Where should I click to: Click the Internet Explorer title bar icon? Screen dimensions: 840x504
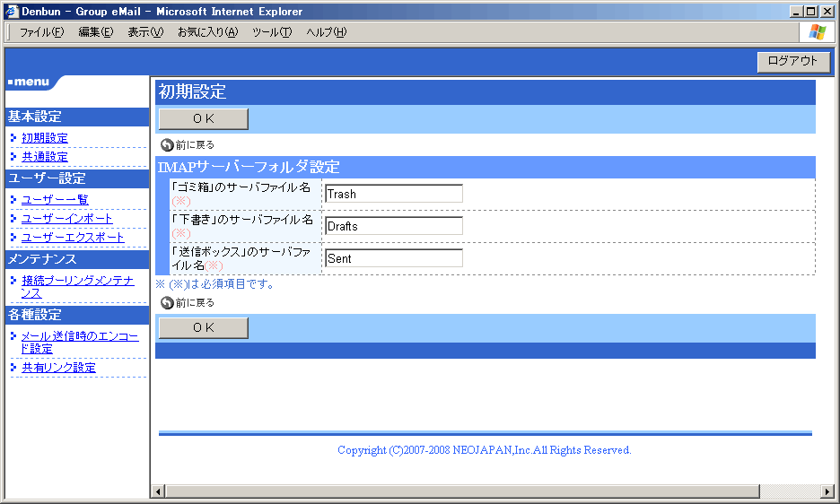(12, 12)
